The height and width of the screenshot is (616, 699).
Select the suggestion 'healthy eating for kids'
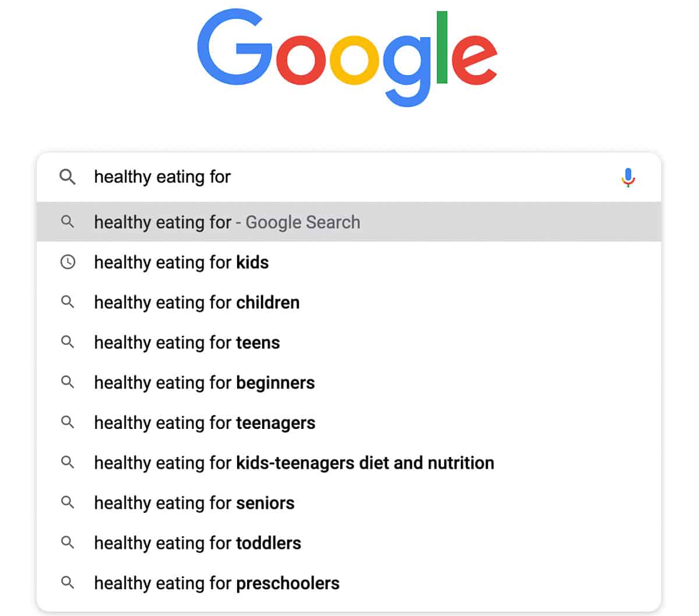click(181, 262)
